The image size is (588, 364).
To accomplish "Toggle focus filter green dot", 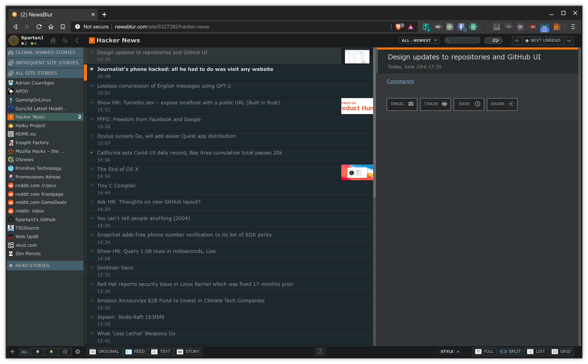I will tap(51, 352).
